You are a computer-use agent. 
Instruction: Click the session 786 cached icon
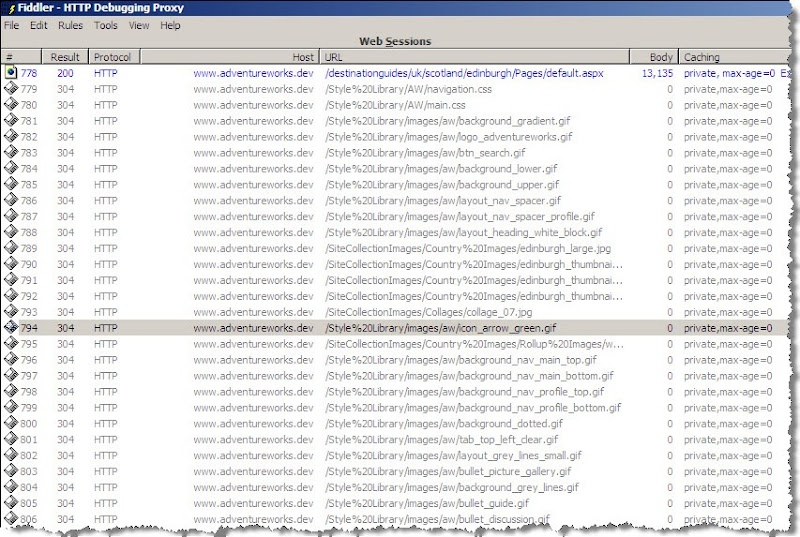click(11, 199)
